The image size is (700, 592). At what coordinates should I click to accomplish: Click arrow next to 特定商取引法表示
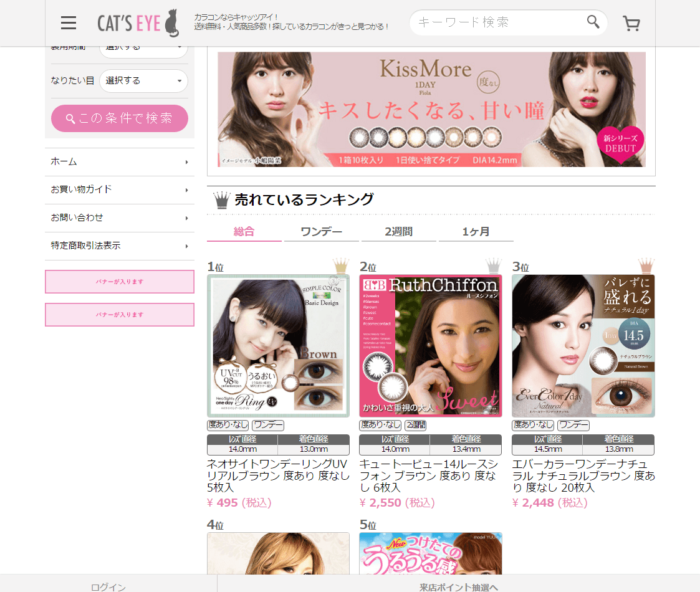[x=186, y=246]
